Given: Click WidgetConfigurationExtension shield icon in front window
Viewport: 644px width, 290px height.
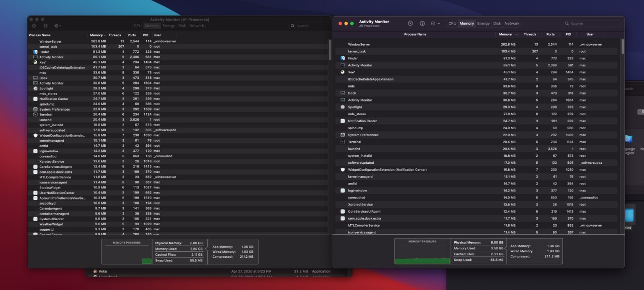Looking at the screenshot, I should click(x=343, y=170).
